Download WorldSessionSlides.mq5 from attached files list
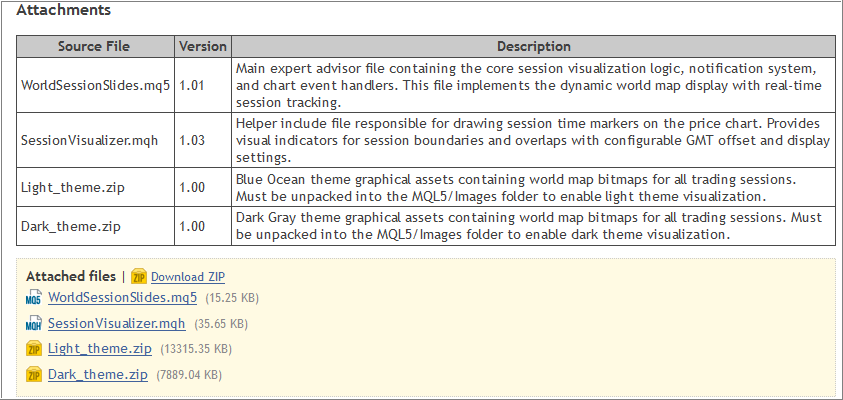Screen dimensions: 843x400 pos(122,298)
